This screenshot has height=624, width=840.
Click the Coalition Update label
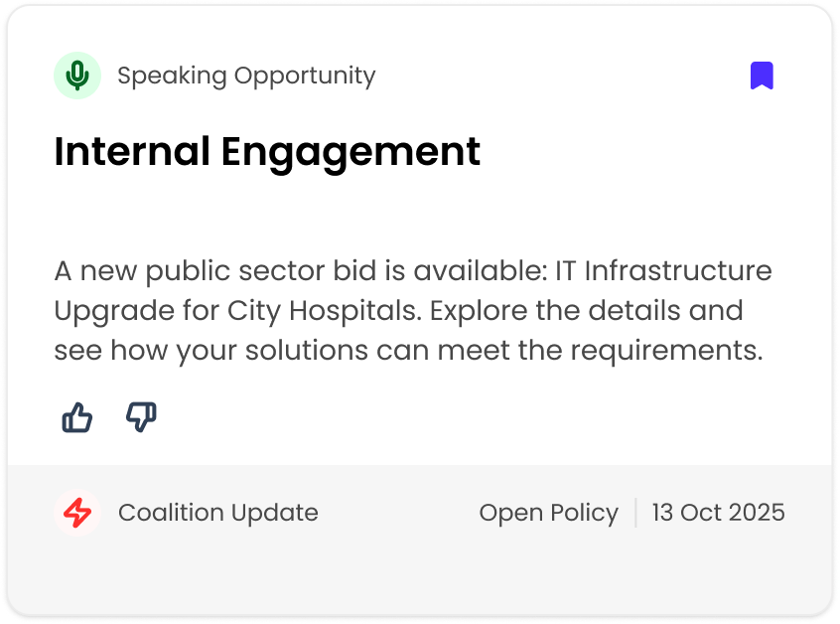tap(218, 513)
